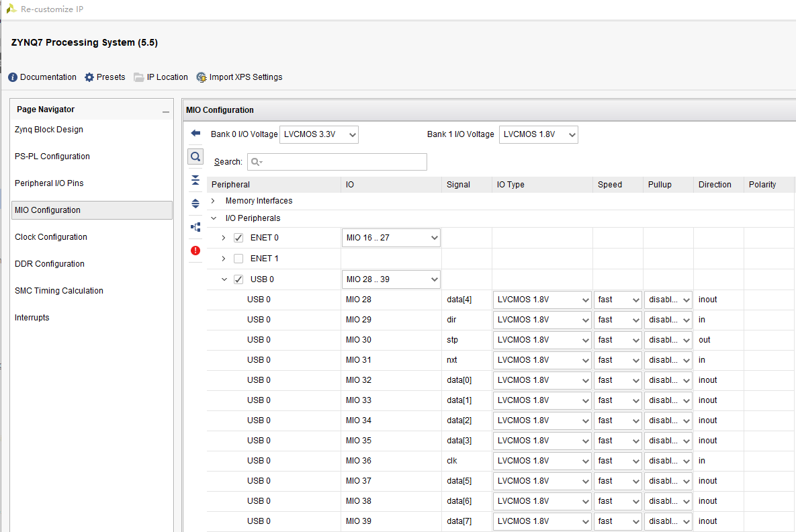Click the Presets button label

[x=111, y=77]
